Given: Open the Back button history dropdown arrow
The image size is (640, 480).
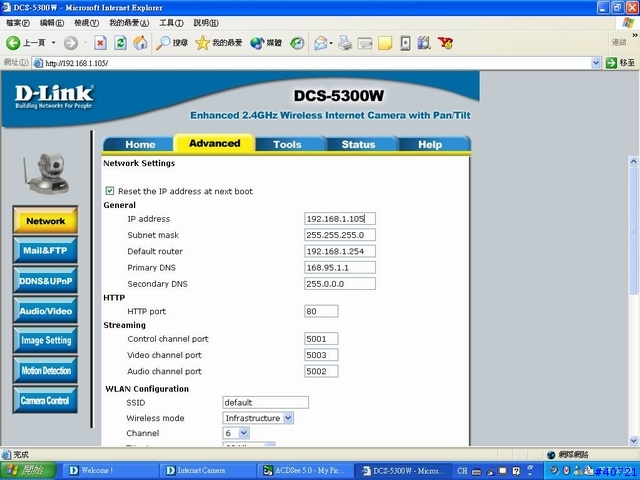Looking at the screenshot, I should pos(53,43).
